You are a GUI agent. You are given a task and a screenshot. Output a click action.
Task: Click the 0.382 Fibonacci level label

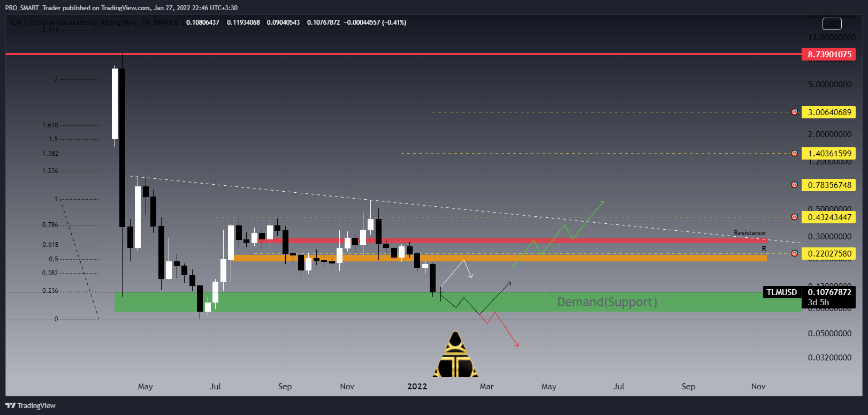pyautogui.click(x=50, y=273)
